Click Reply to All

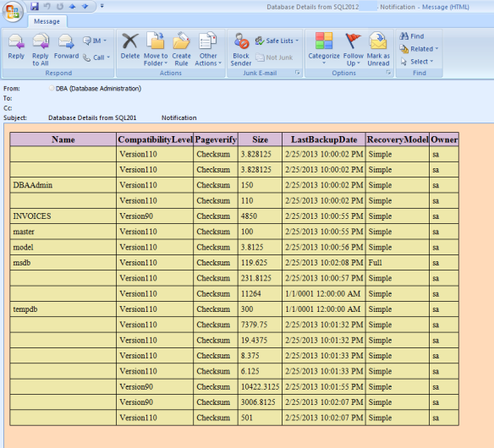point(41,49)
